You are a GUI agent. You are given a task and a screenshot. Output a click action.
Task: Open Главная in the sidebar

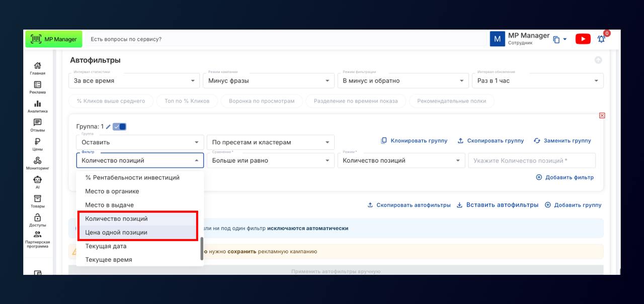pyautogui.click(x=37, y=68)
